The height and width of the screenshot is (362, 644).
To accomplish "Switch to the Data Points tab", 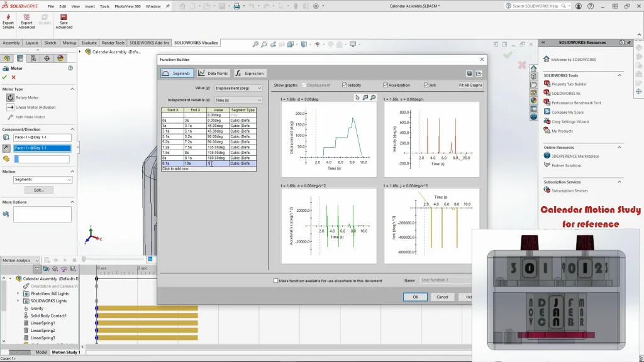I will (x=213, y=74).
